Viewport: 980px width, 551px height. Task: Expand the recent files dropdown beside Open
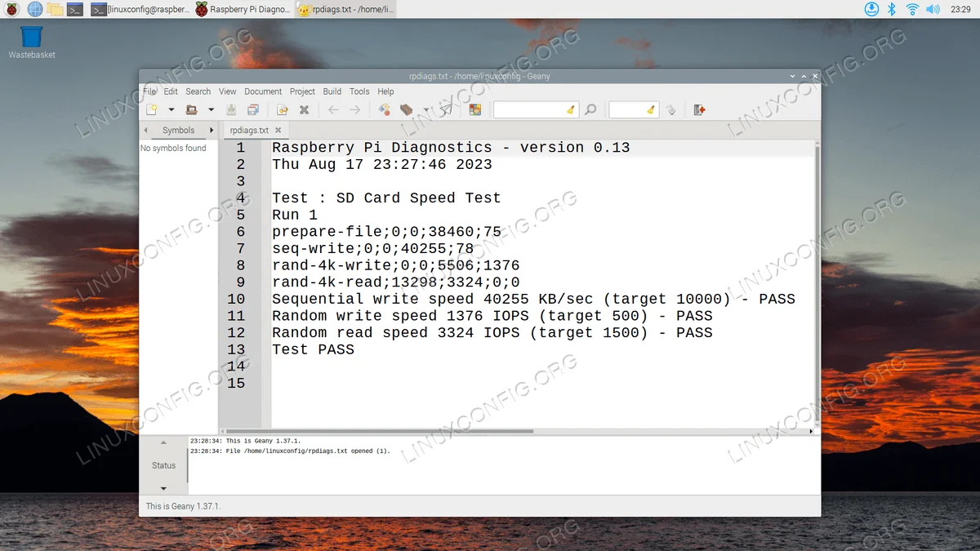(211, 109)
